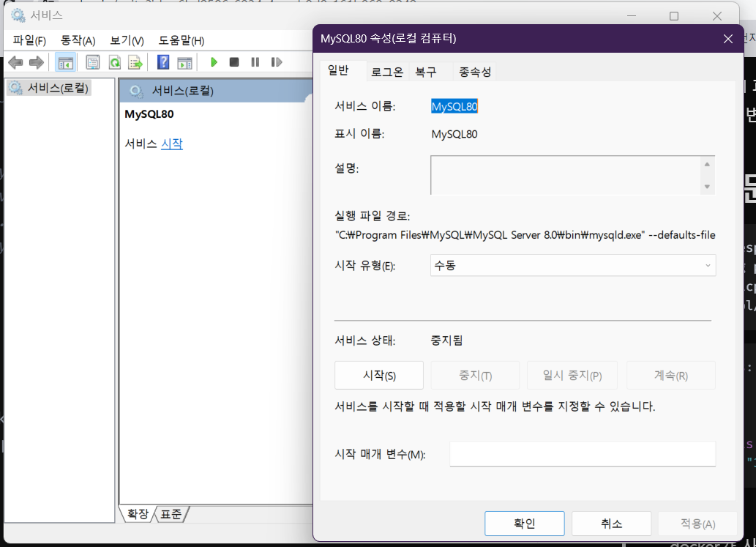Click the Pause Service toolbar icon
Screen dimensions: 756x547
pos(255,62)
